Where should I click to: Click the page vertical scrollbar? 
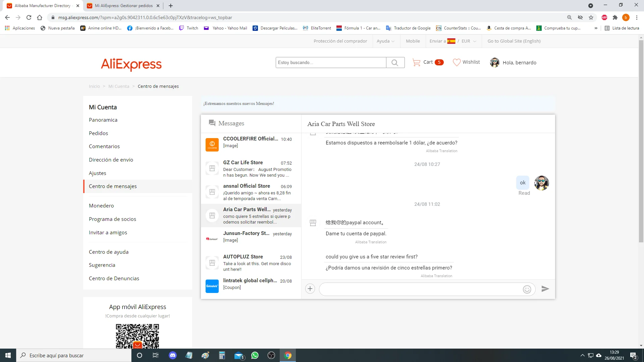(x=641, y=141)
